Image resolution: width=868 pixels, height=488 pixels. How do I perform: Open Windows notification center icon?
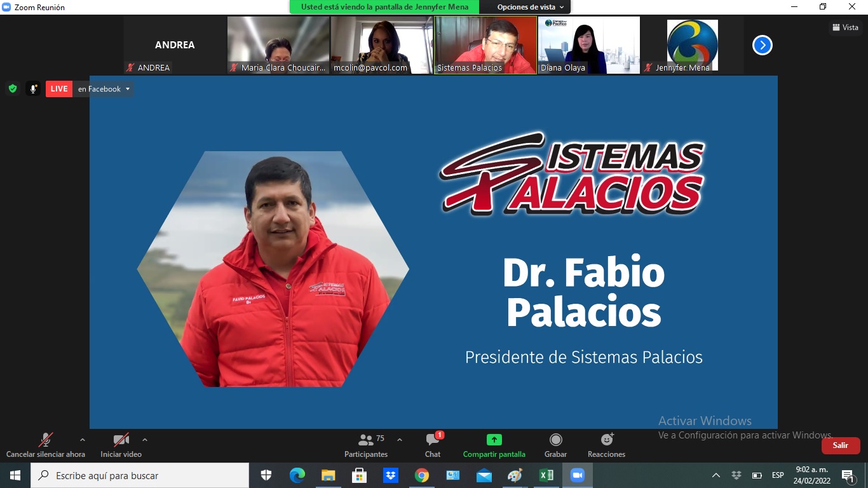pyautogui.click(x=848, y=476)
